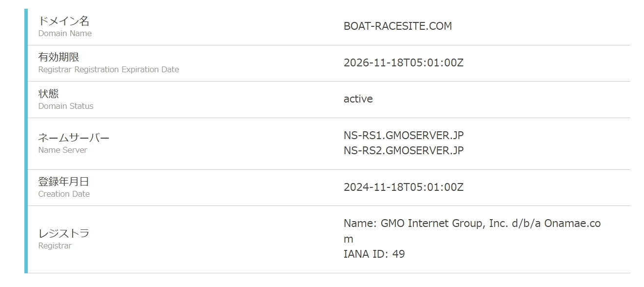Select the NS-RS1.GMOSERVER.JP name server

point(403,136)
